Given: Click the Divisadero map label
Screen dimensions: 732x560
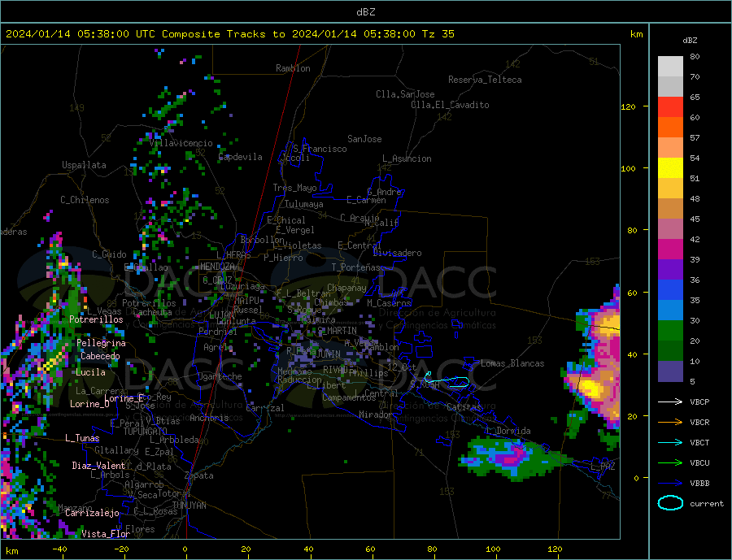Looking at the screenshot, I should coord(397,253).
